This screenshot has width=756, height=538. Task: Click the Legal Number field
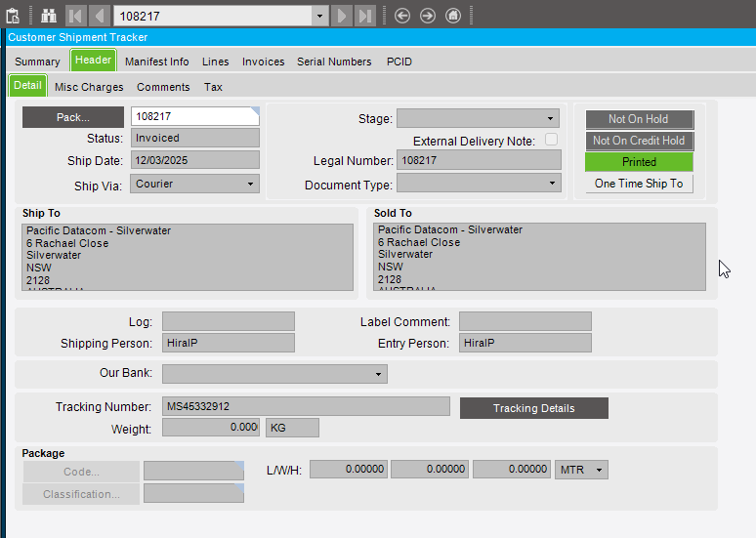[479, 160]
